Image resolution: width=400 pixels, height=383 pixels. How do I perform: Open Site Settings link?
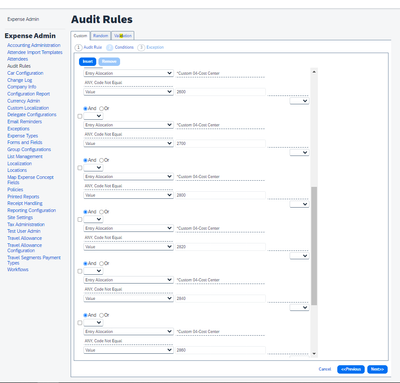tap(20, 217)
